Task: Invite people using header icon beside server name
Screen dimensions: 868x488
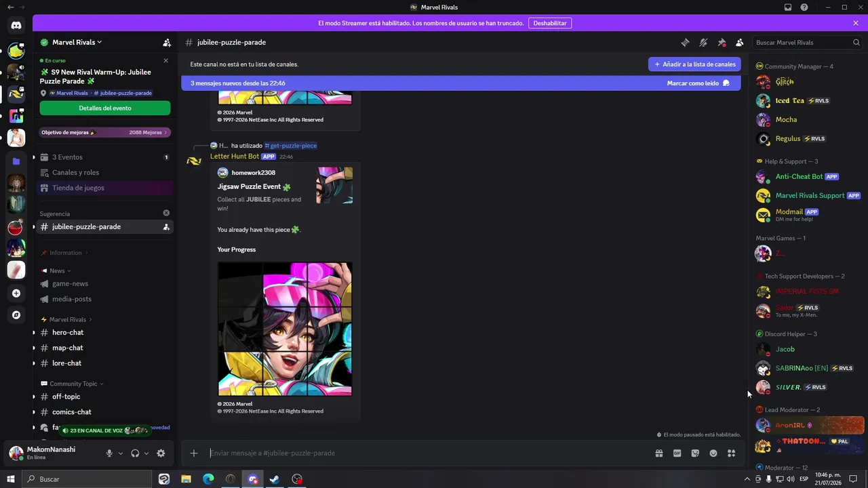Action: coord(167,42)
